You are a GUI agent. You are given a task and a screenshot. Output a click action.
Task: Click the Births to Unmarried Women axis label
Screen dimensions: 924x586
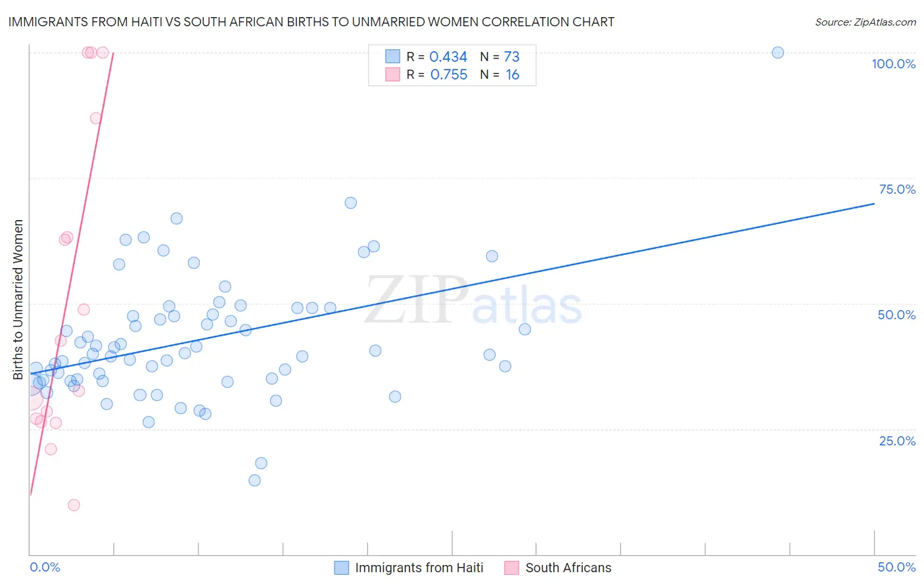pos(18,300)
